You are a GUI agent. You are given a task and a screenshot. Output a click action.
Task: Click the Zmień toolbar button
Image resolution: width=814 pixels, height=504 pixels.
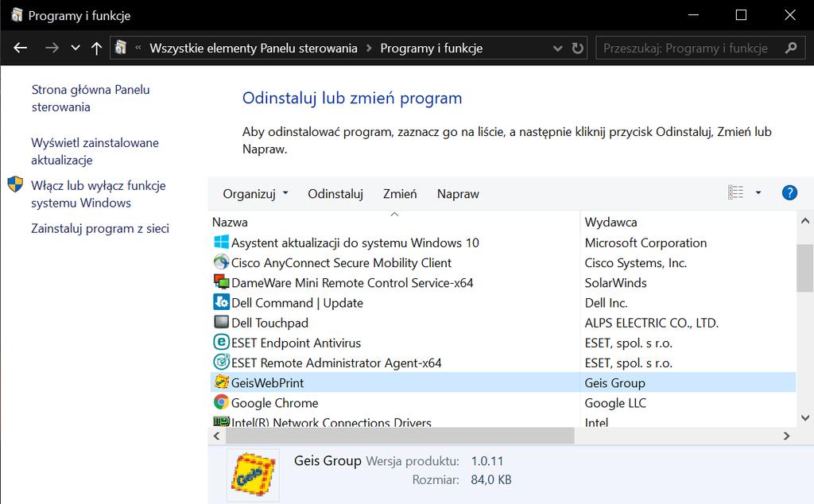pyautogui.click(x=400, y=194)
